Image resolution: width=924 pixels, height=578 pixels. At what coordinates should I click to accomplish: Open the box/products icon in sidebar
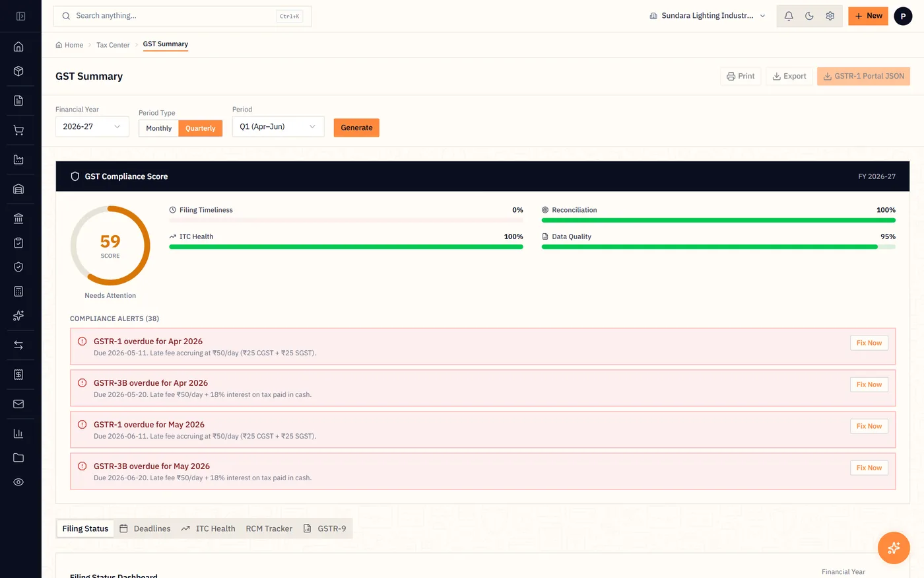coord(18,71)
